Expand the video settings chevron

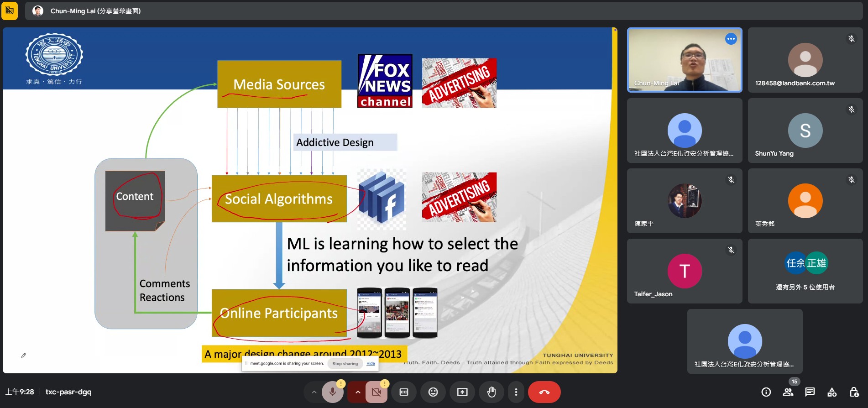(357, 392)
